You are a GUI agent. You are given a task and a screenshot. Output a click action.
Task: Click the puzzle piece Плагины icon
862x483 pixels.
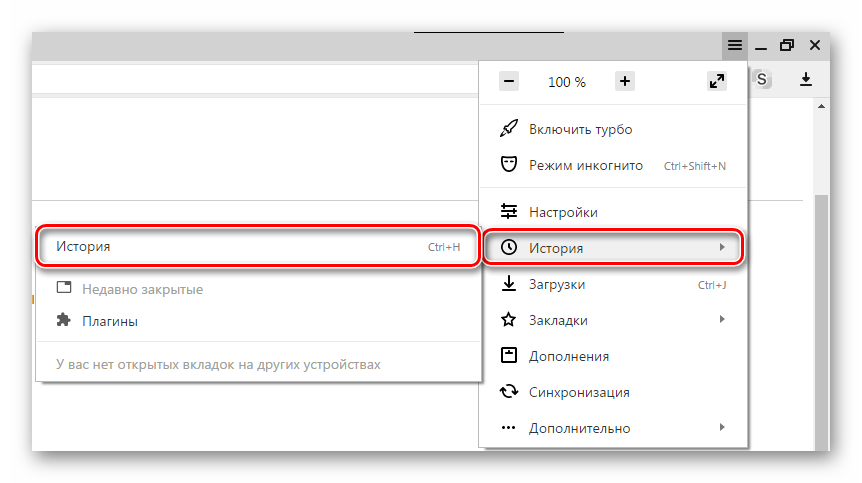point(64,320)
